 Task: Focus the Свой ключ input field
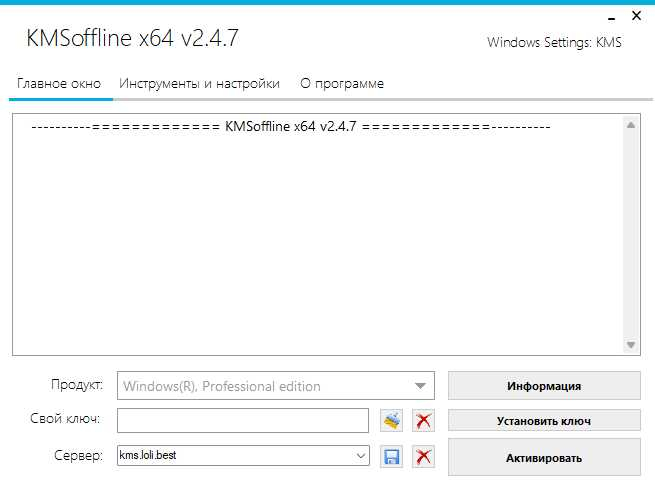243,420
